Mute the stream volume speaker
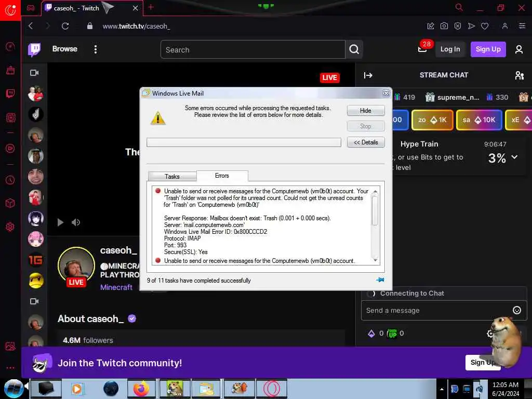Viewport: 532px width, 399px height. click(x=76, y=222)
